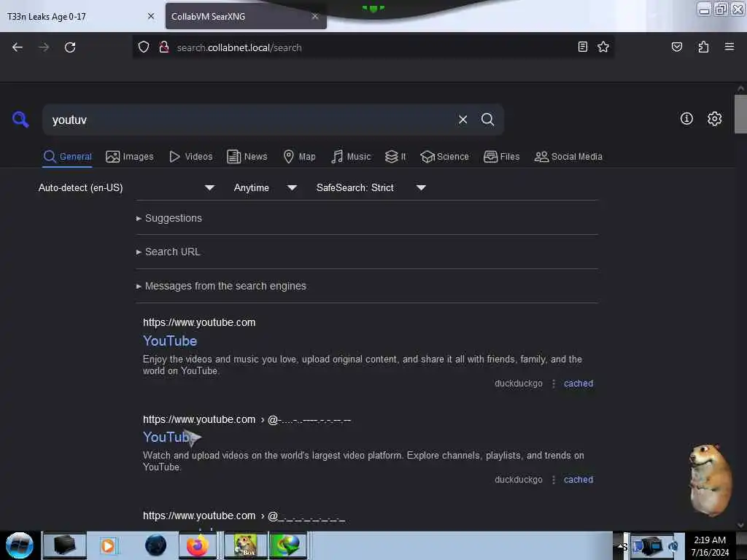
Task: Open the preferences gear icon
Action: 714,119
